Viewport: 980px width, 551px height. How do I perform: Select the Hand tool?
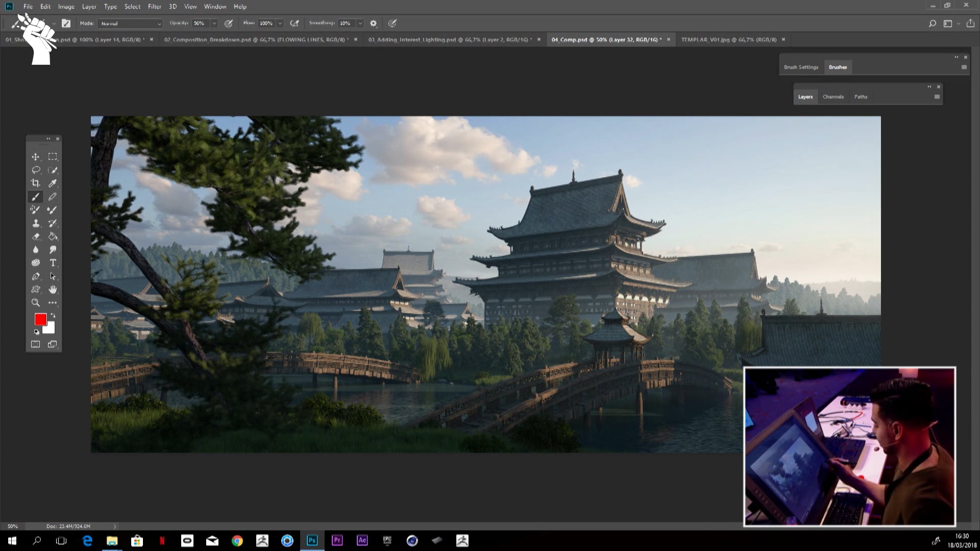point(53,289)
